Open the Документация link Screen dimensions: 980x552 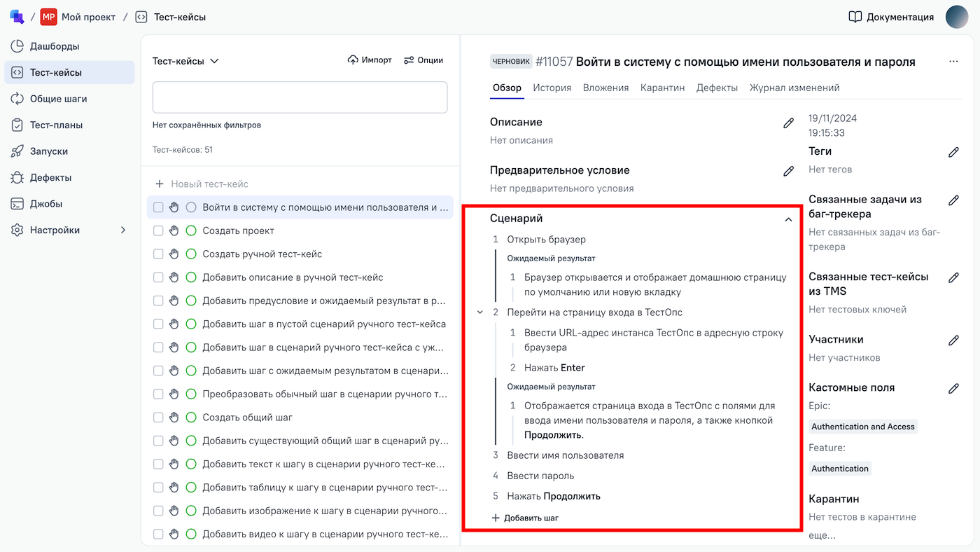click(891, 17)
